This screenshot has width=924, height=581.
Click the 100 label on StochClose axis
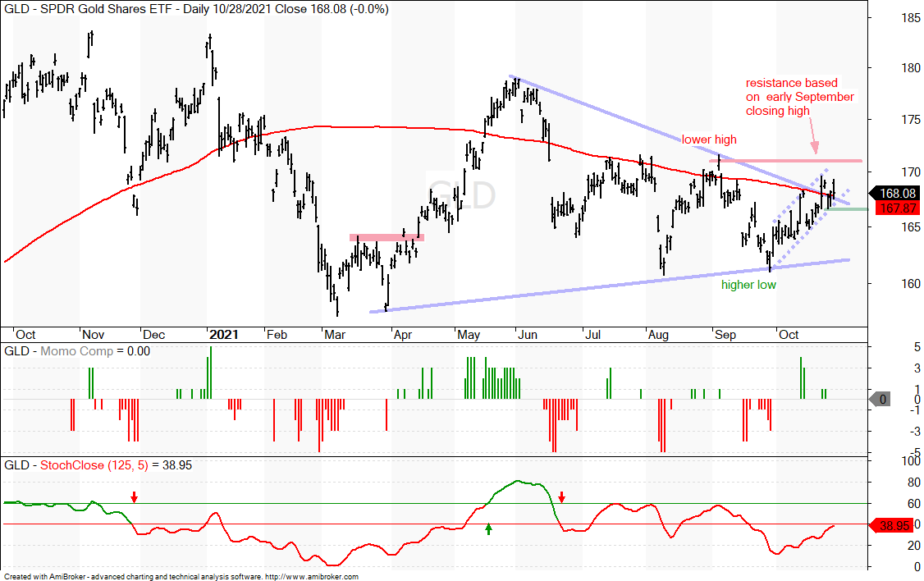click(910, 461)
